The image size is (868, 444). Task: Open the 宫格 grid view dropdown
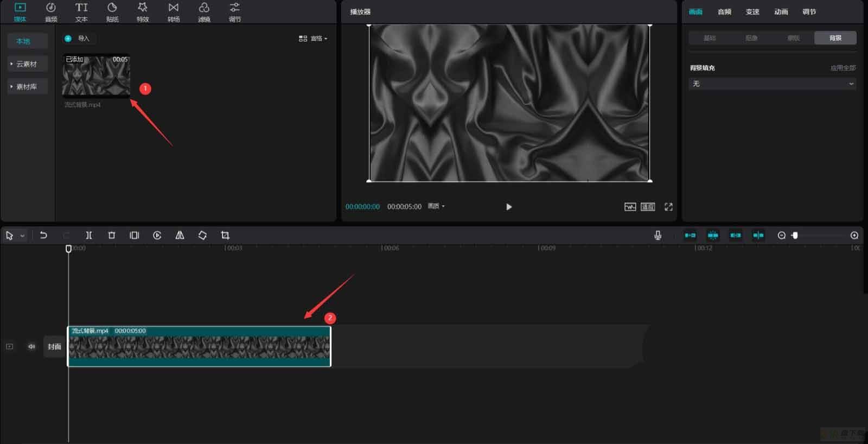[313, 39]
